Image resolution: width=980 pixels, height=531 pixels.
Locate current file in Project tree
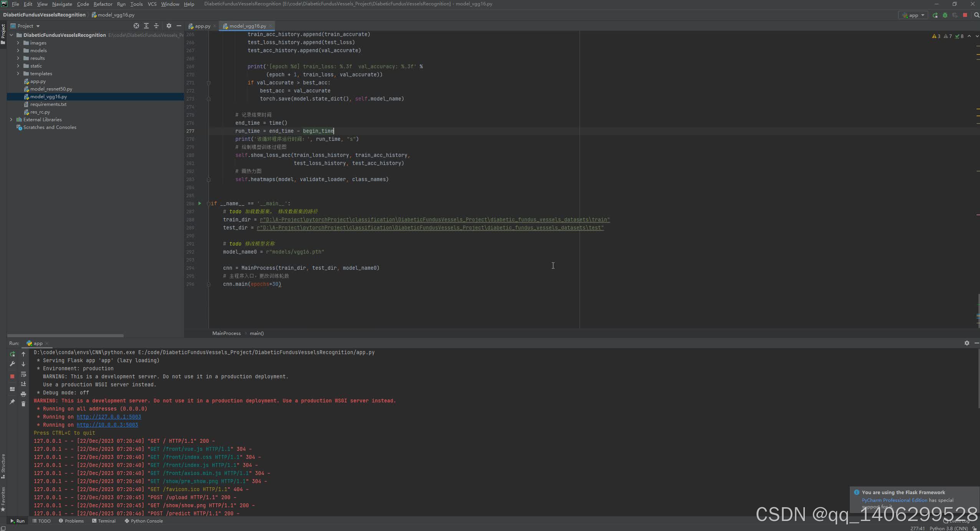(x=136, y=26)
